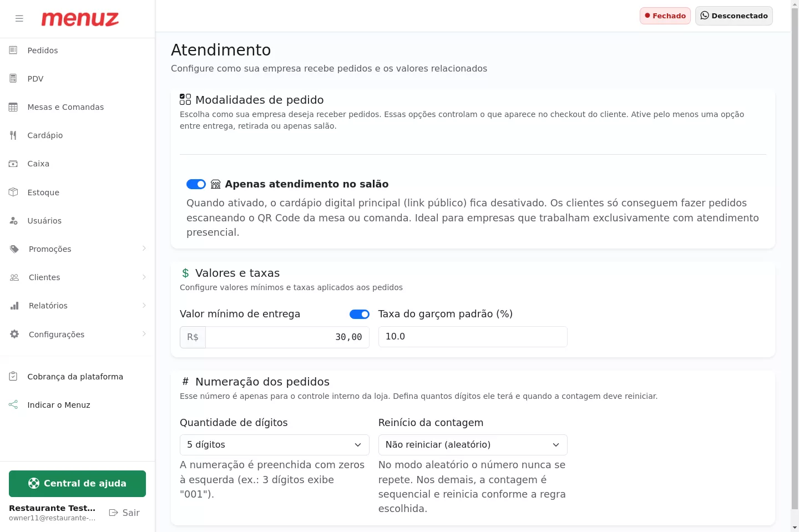
Task: Click the Mesas e Comandas table icon
Action: point(13,107)
